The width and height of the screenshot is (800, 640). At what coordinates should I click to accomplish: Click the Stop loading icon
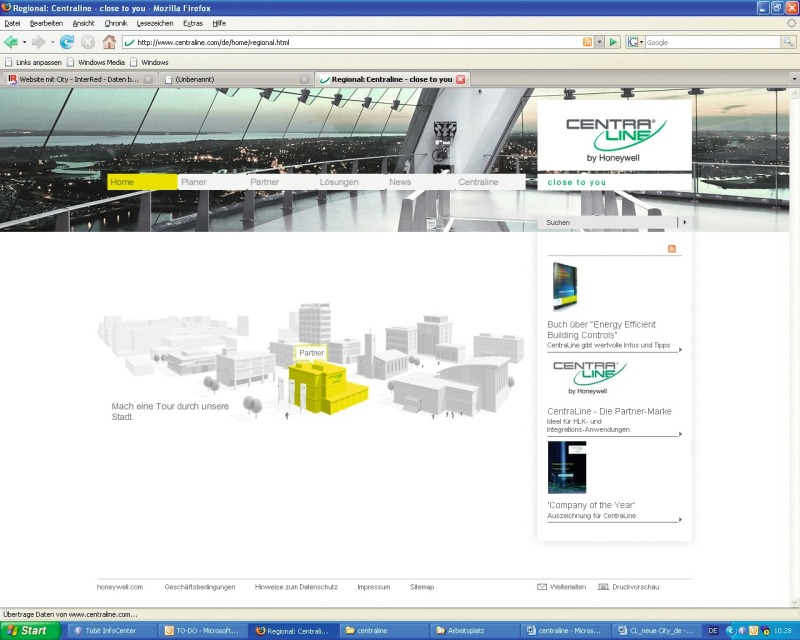click(x=88, y=42)
